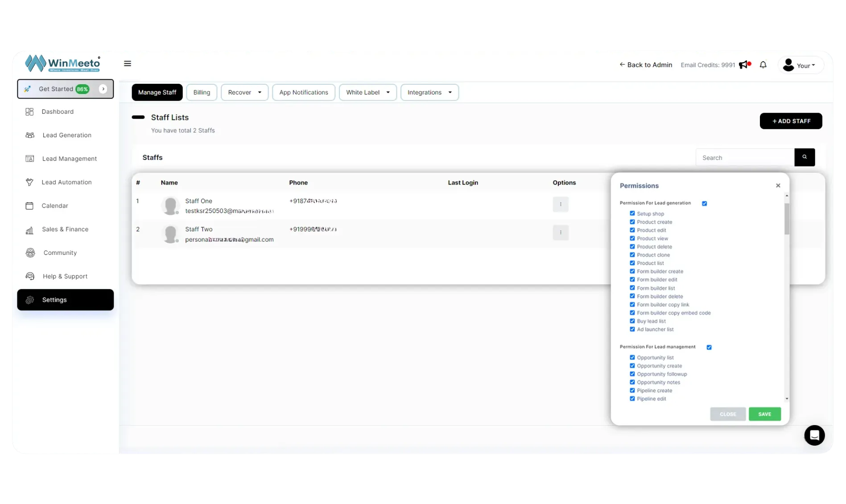Screen dimensions: 846x504
Task: Open the chat support bubble icon
Action: (x=814, y=435)
